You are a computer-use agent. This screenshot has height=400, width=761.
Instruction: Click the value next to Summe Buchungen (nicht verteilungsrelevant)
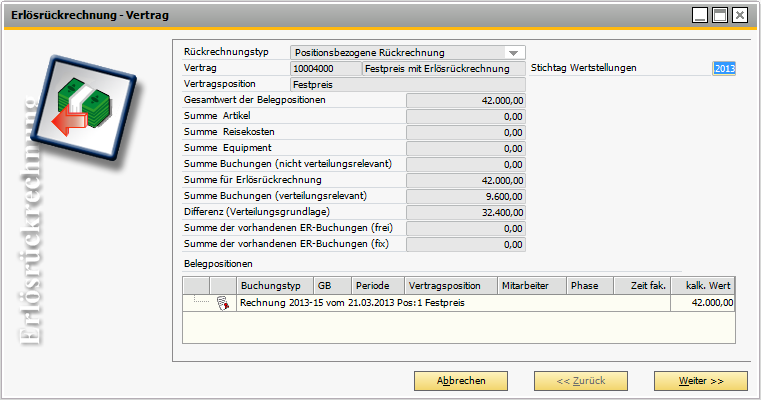click(466, 165)
